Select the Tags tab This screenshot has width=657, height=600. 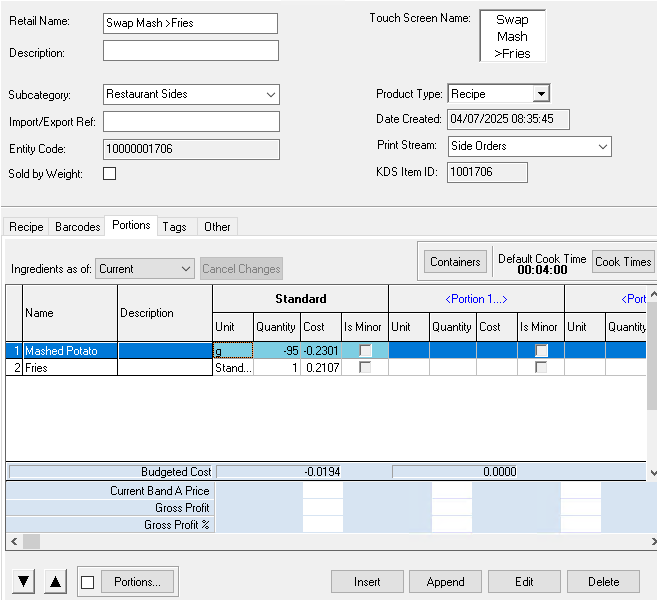(175, 227)
